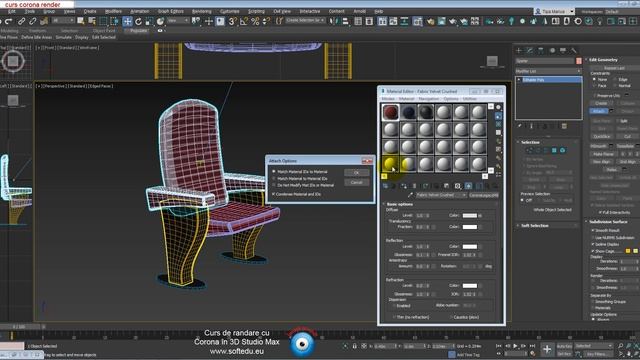The height and width of the screenshot is (360, 640).
Task: Click the Attach button in Edit Geometry
Action: (x=598, y=111)
